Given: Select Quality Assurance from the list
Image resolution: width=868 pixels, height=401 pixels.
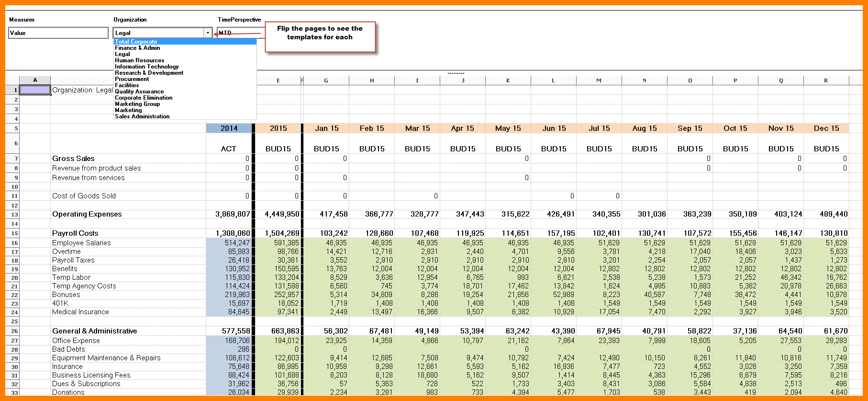Looking at the screenshot, I should pos(139,92).
